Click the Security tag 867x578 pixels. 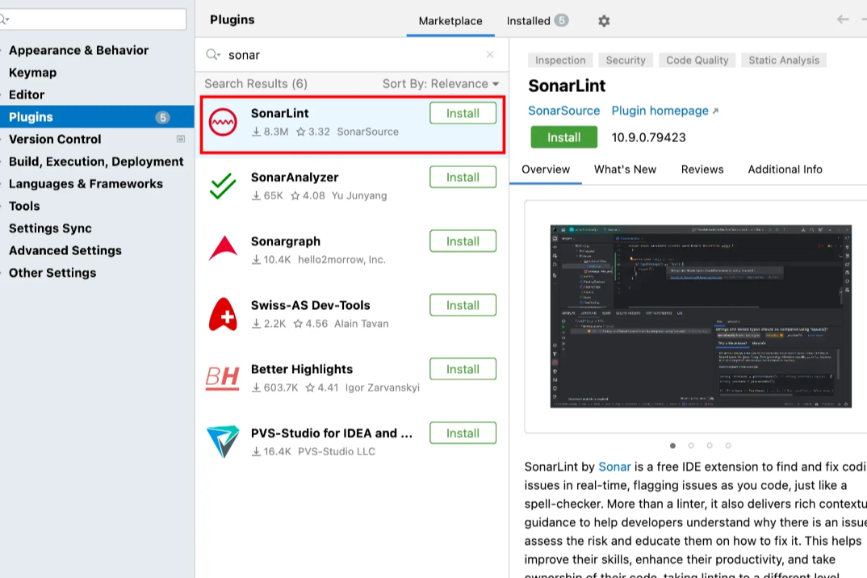[x=625, y=60]
